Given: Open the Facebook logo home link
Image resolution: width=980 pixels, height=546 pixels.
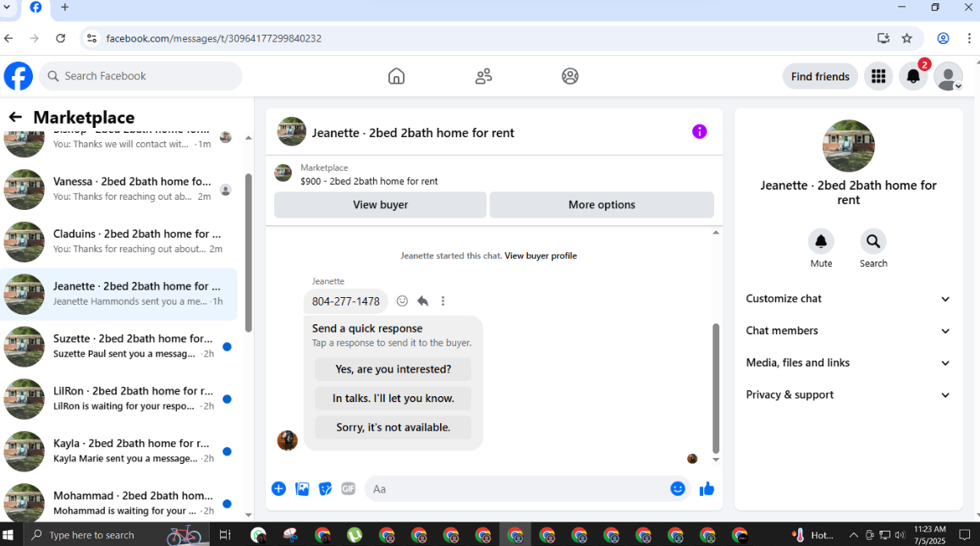Looking at the screenshot, I should (19, 76).
